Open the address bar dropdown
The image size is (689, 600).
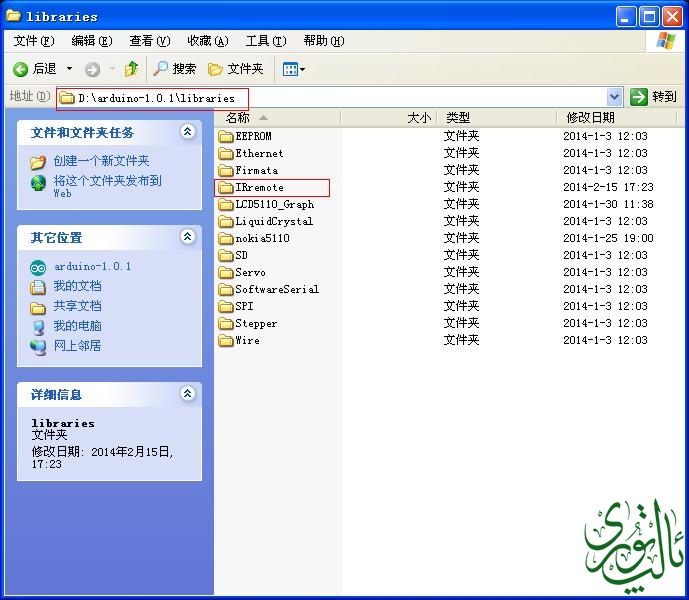pyautogui.click(x=614, y=97)
